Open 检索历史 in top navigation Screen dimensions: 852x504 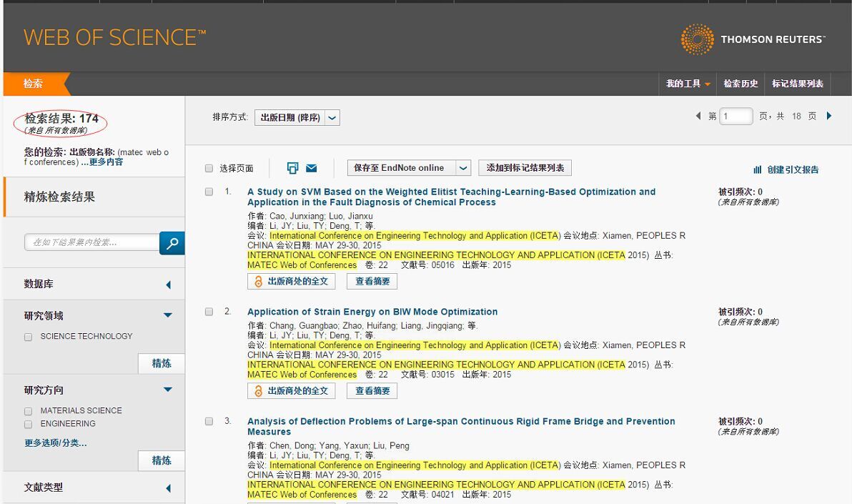pyautogui.click(x=740, y=84)
